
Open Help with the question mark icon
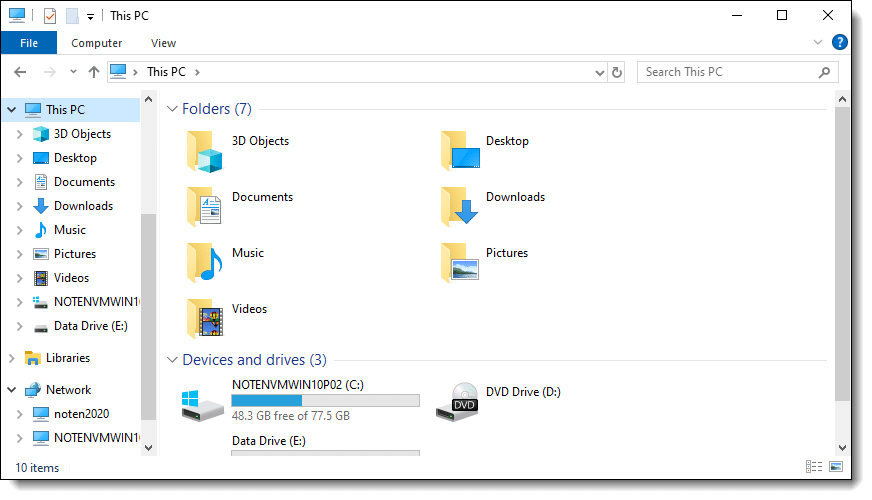pos(840,42)
